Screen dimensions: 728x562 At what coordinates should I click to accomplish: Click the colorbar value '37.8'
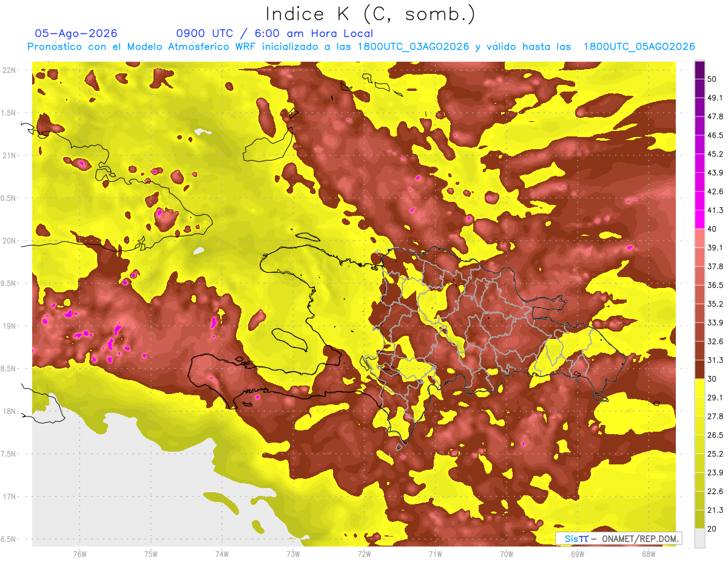(x=715, y=266)
